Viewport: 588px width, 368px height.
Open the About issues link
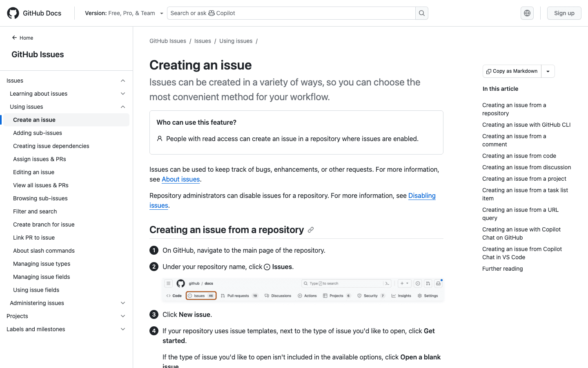tap(180, 179)
